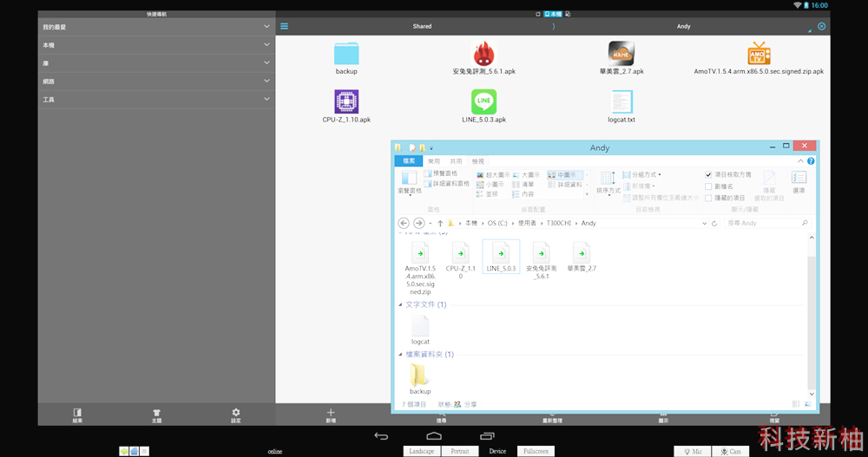
Task: Click Cam button in emulator bar
Action: tap(731, 451)
